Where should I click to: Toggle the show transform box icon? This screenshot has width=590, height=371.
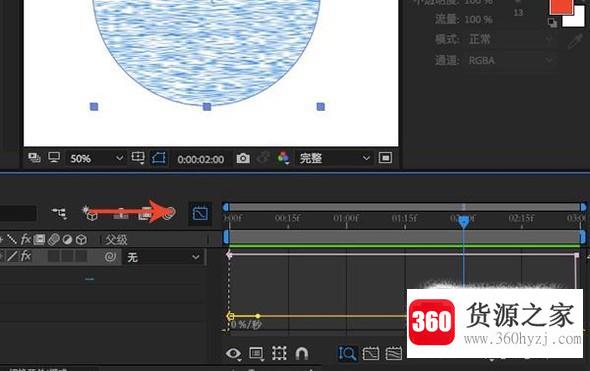pos(279,353)
